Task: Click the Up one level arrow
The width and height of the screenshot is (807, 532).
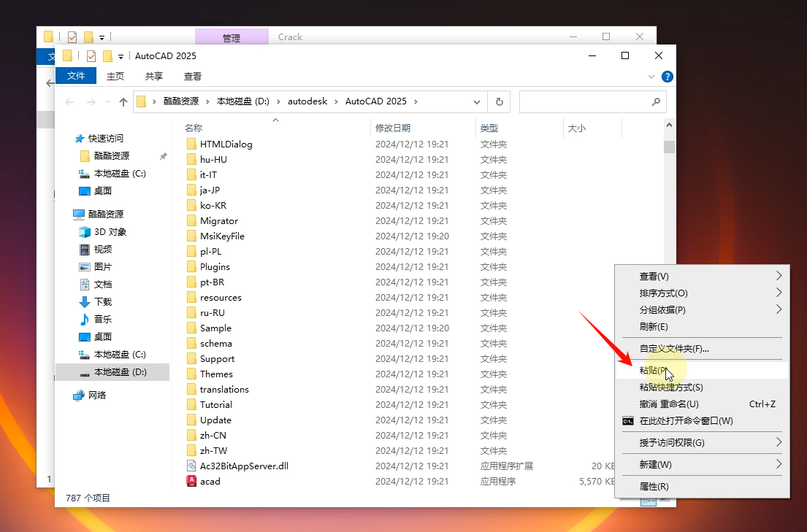Action: pos(123,102)
